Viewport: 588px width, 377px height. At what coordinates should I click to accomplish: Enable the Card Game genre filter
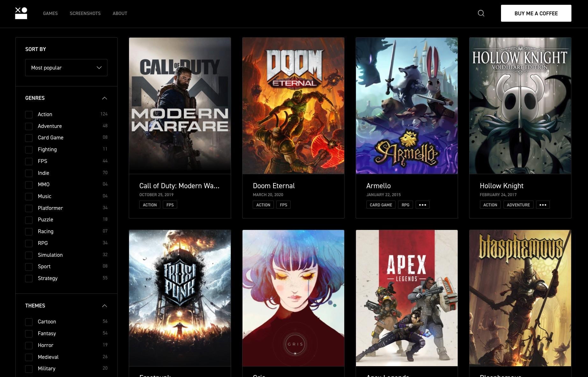[x=29, y=138]
